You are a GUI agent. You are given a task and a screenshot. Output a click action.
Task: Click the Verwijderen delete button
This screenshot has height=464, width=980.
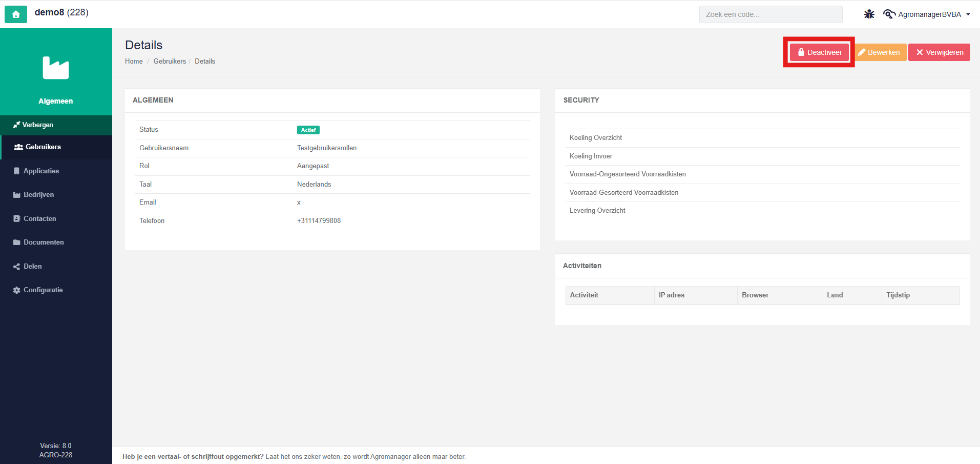[939, 52]
